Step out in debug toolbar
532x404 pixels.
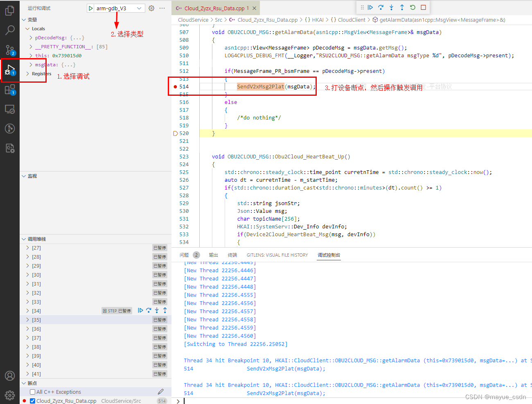pos(402,7)
